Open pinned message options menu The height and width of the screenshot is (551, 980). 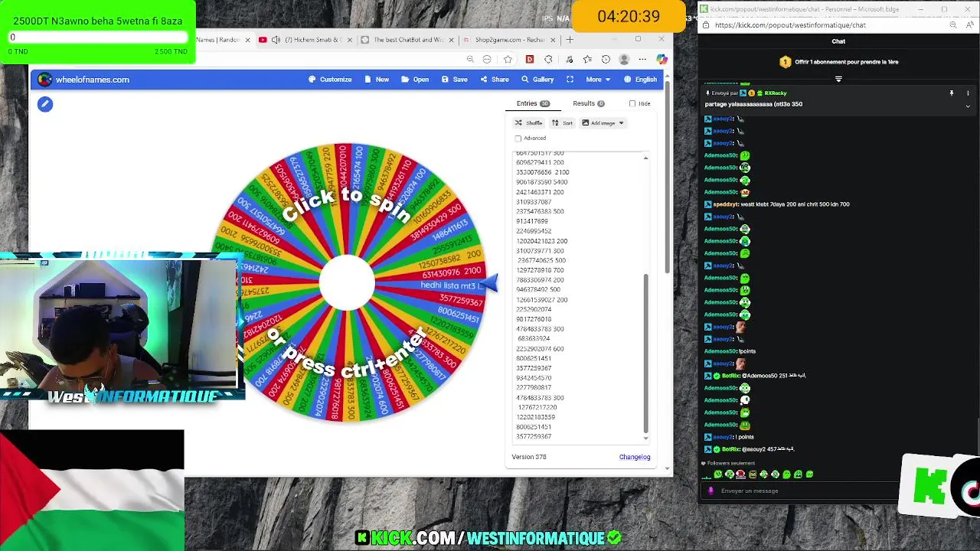(x=968, y=93)
